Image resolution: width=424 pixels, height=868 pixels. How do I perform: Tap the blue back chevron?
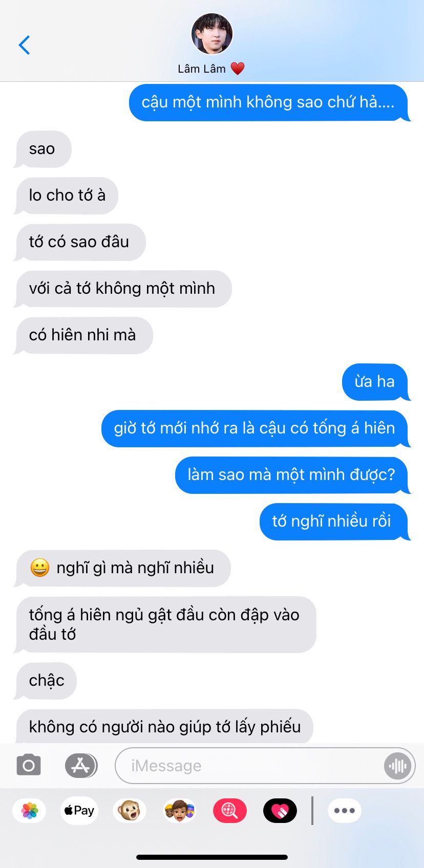(x=24, y=45)
